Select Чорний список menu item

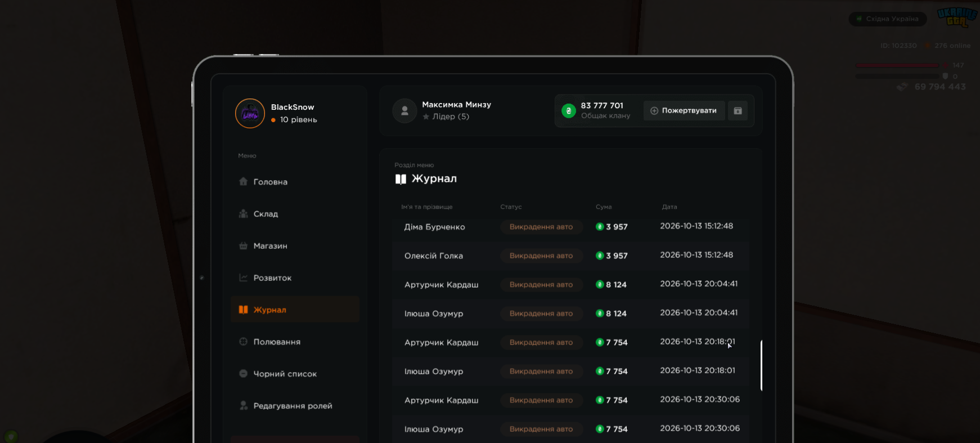(x=295, y=374)
